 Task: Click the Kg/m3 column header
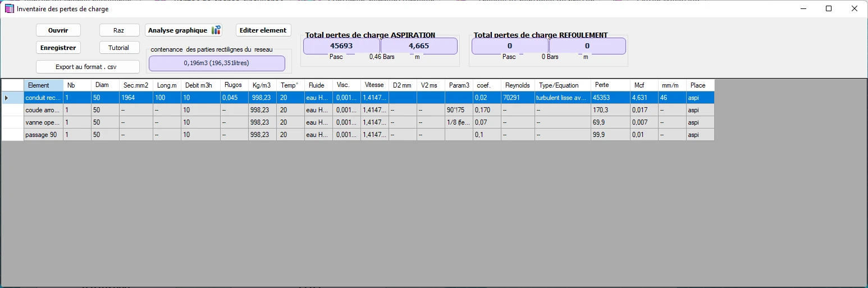[x=262, y=85]
